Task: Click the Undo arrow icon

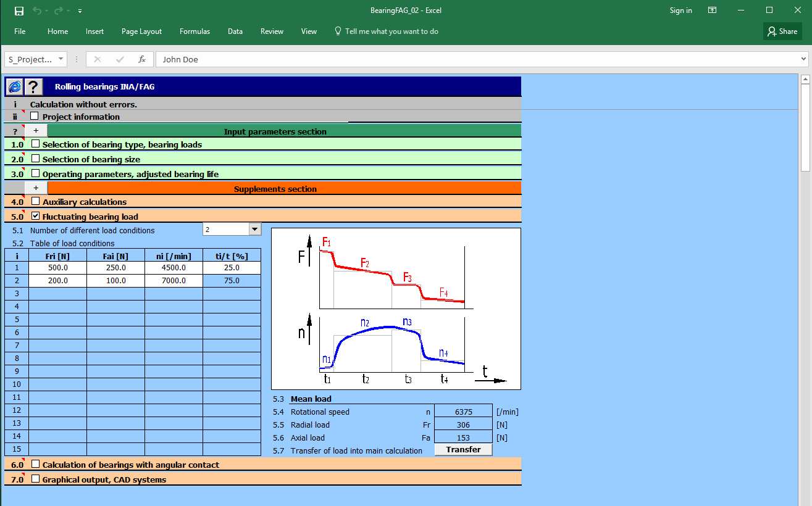Action: click(36, 10)
